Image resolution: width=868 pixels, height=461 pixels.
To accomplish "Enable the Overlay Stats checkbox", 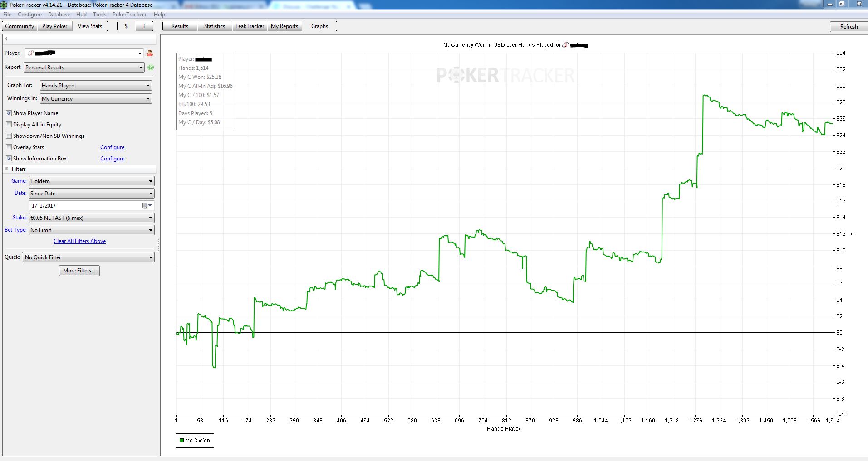I will pyautogui.click(x=9, y=147).
